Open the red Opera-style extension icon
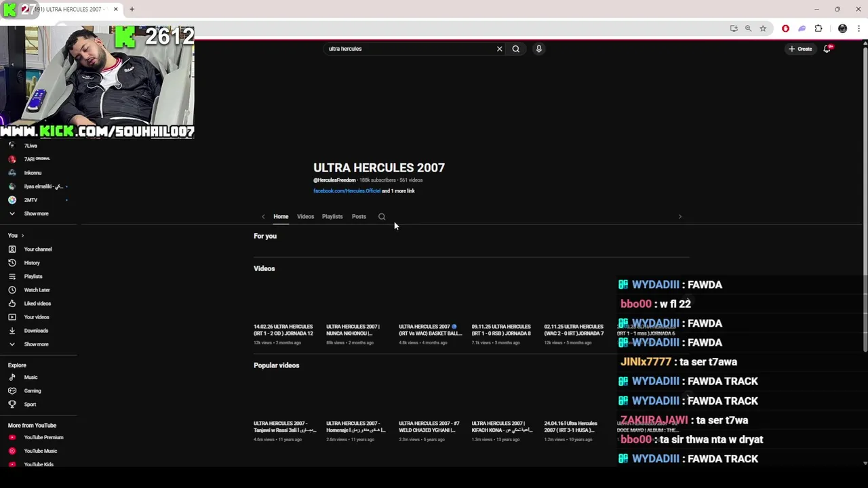 [x=785, y=28]
